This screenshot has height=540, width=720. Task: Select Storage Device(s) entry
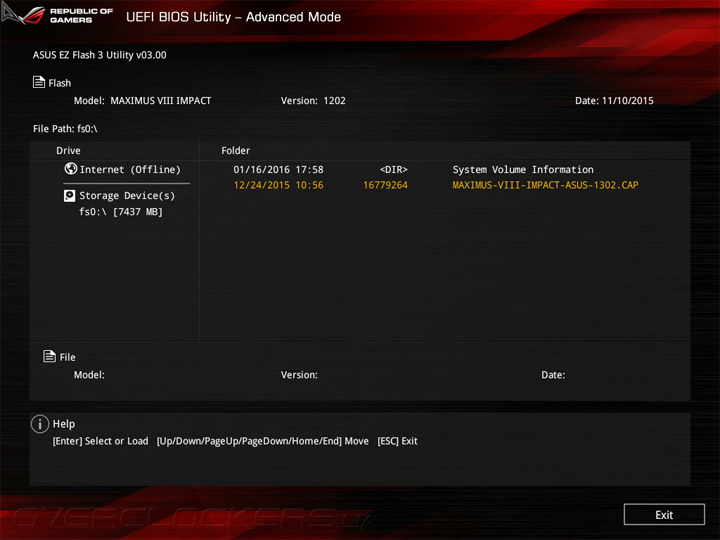click(119, 196)
